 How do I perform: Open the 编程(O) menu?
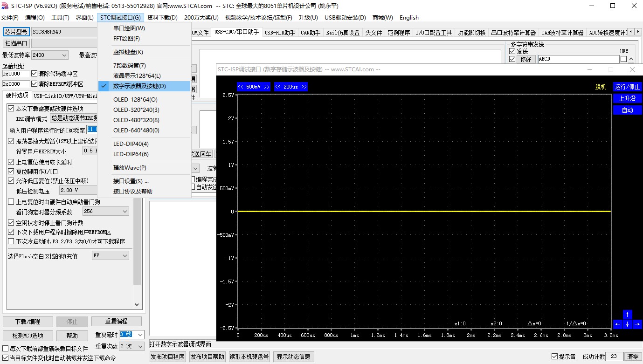(x=35, y=18)
